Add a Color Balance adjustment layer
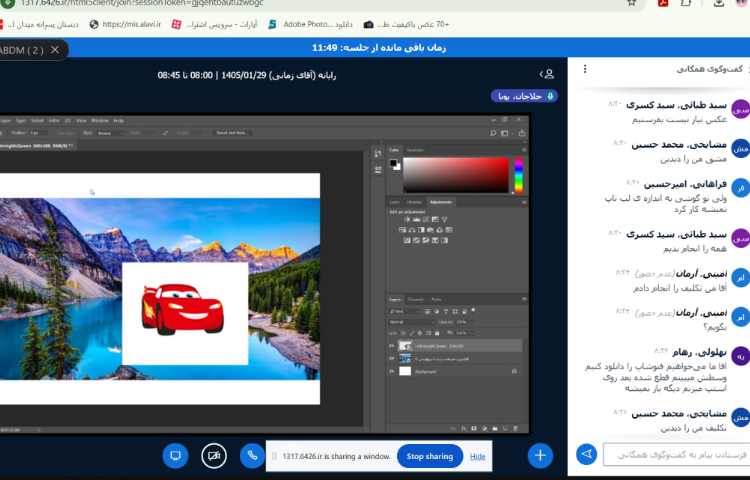The width and height of the screenshot is (750, 480). coord(412,230)
